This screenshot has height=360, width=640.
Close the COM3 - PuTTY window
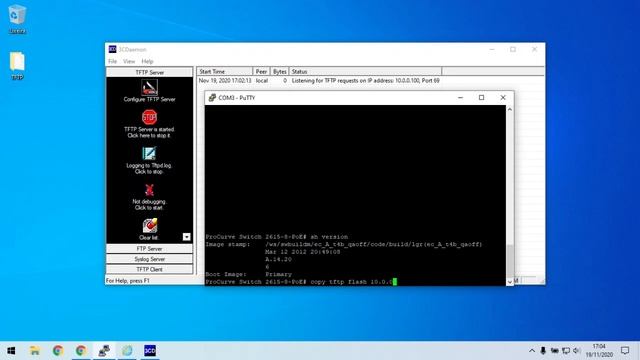(x=503, y=98)
